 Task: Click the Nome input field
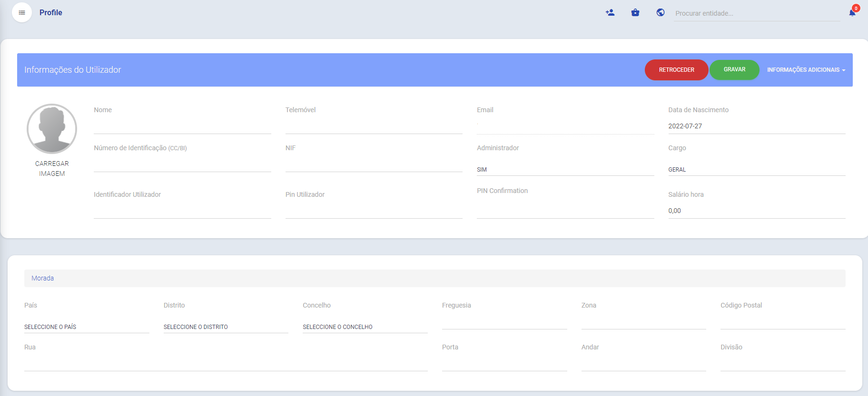182,126
